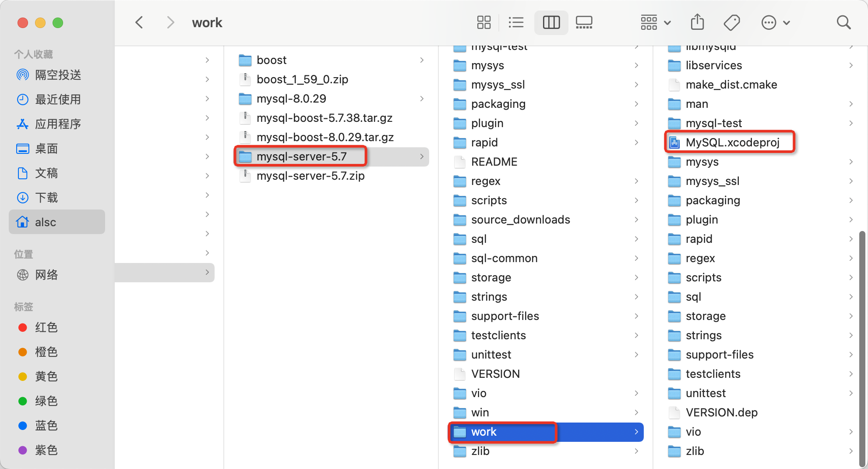Select the 蓝色 blue tag
868x469 pixels.
point(57,426)
